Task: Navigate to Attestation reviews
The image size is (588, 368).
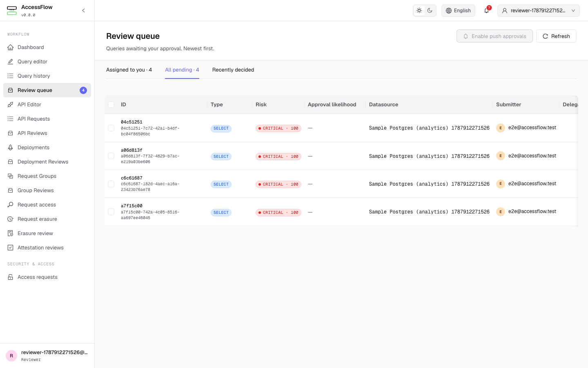Action: coord(47,248)
